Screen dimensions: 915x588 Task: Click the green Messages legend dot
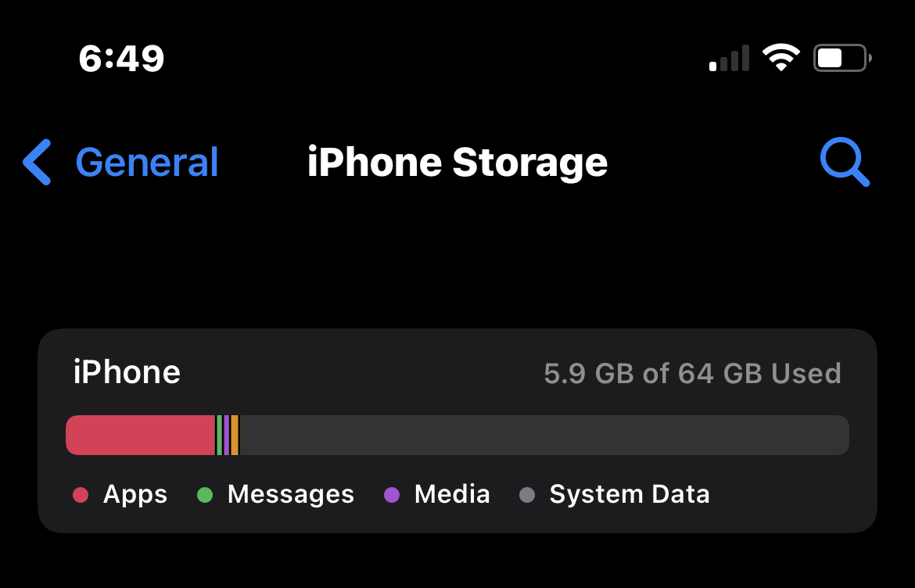click(205, 495)
